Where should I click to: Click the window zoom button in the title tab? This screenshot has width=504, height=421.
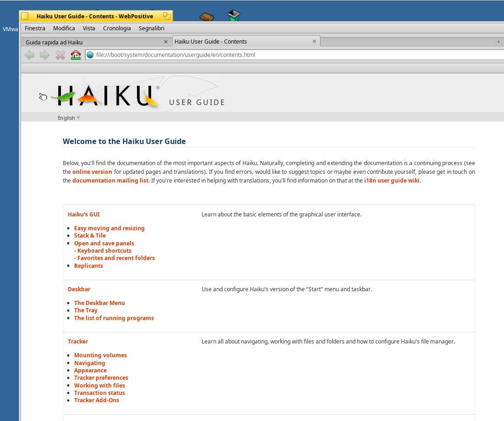click(x=166, y=16)
